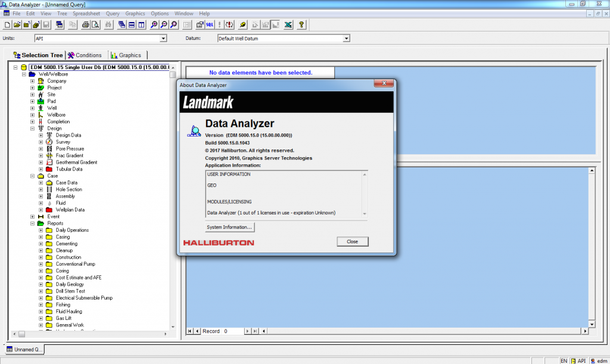Switch to the Graphics tab
610x364 pixels.
(x=126, y=55)
